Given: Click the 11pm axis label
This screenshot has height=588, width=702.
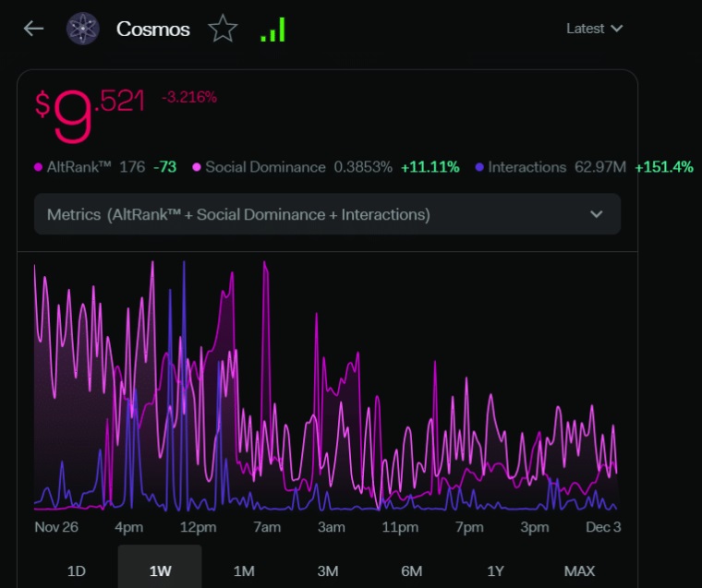Looking at the screenshot, I should click(x=400, y=527).
